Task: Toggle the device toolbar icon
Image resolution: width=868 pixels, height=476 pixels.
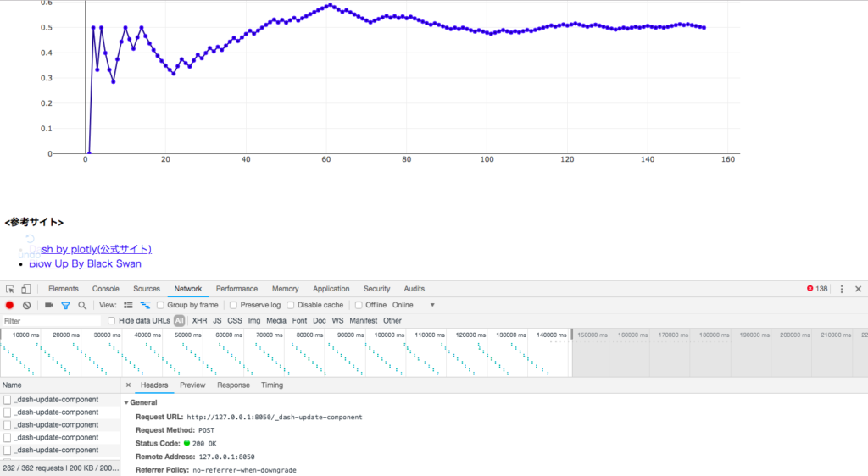Action: 25,289
